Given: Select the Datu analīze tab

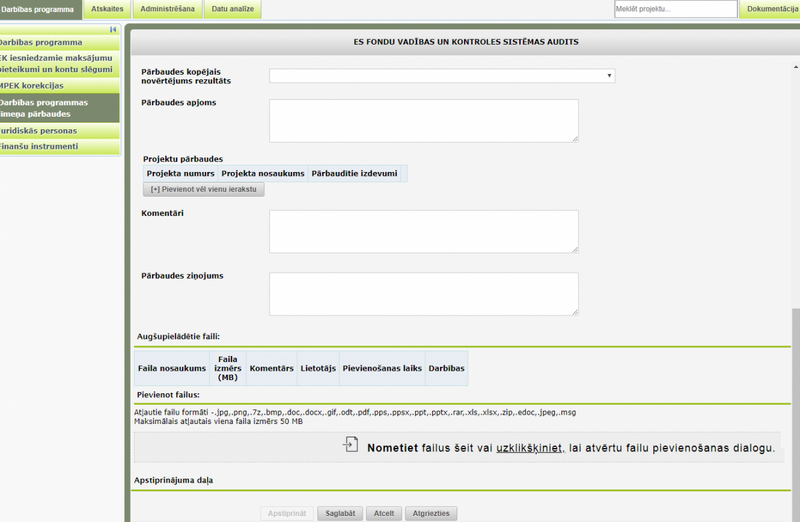Looking at the screenshot, I should pos(233,9).
